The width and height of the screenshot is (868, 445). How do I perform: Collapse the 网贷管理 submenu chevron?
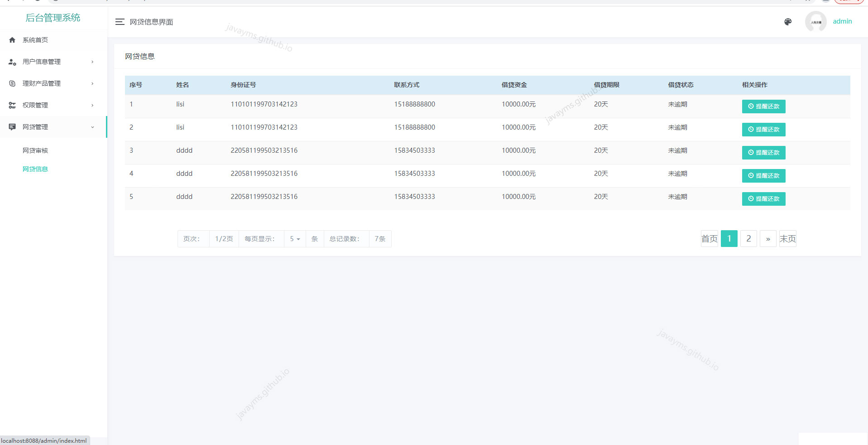(x=92, y=127)
